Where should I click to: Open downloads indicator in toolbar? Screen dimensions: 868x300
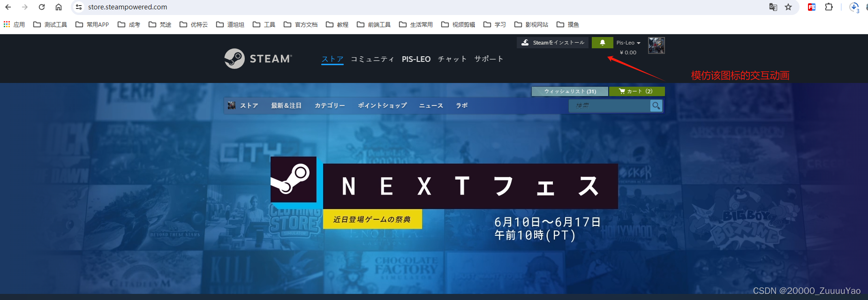tap(854, 7)
